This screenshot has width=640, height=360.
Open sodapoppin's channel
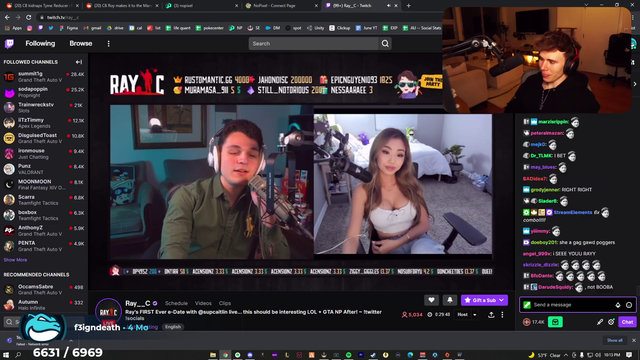click(44, 92)
